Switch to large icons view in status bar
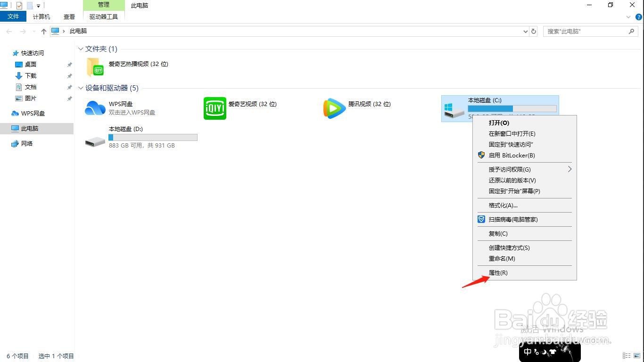Image resolution: width=644 pixels, height=362 pixels. click(x=637, y=356)
